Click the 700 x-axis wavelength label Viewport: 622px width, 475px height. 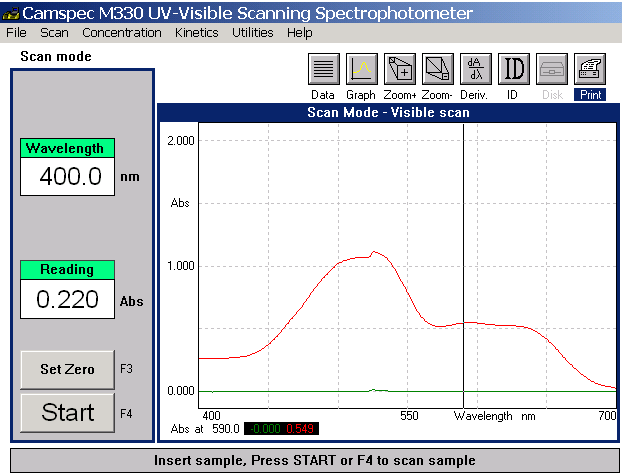click(607, 416)
